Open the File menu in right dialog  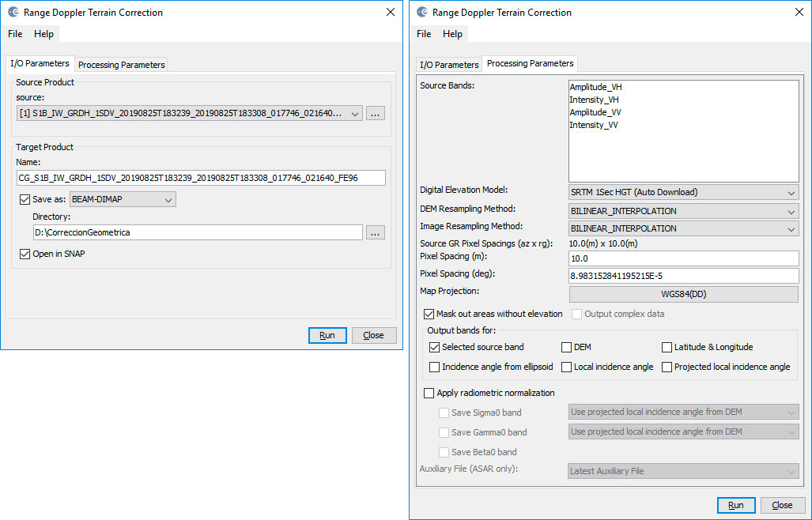(x=424, y=34)
